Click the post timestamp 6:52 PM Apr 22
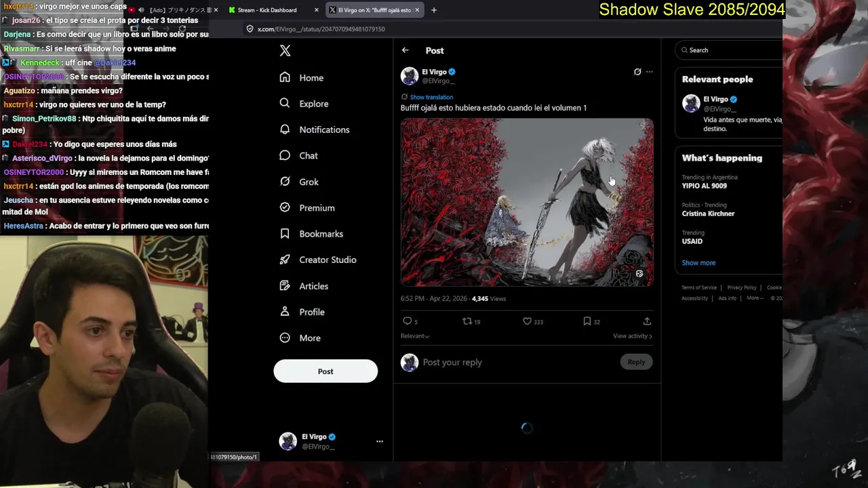The image size is (868, 488). pos(433,299)
